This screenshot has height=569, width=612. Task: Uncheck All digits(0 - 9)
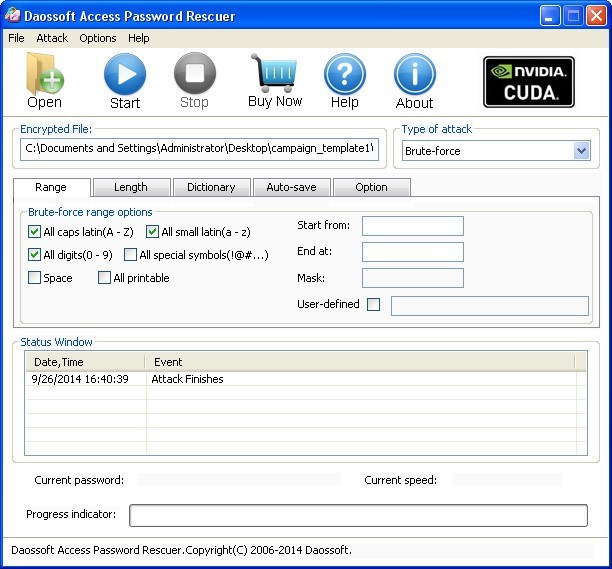34,255
